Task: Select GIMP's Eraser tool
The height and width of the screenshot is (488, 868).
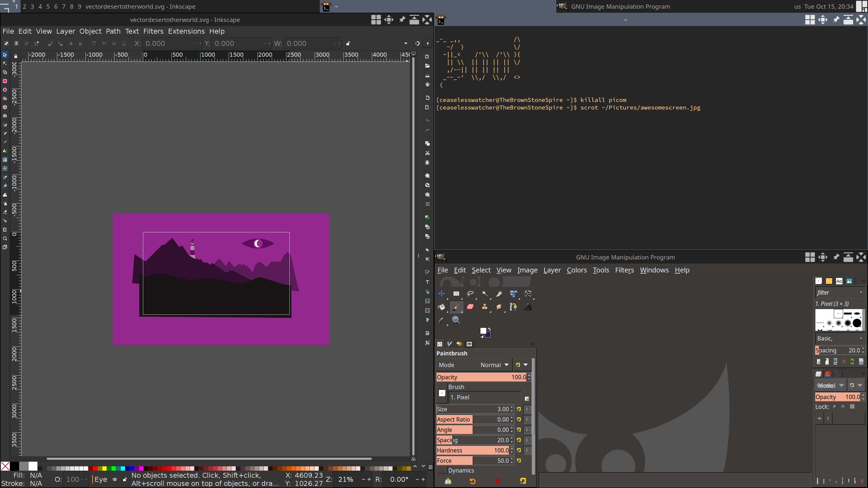Action: [470, 307]
